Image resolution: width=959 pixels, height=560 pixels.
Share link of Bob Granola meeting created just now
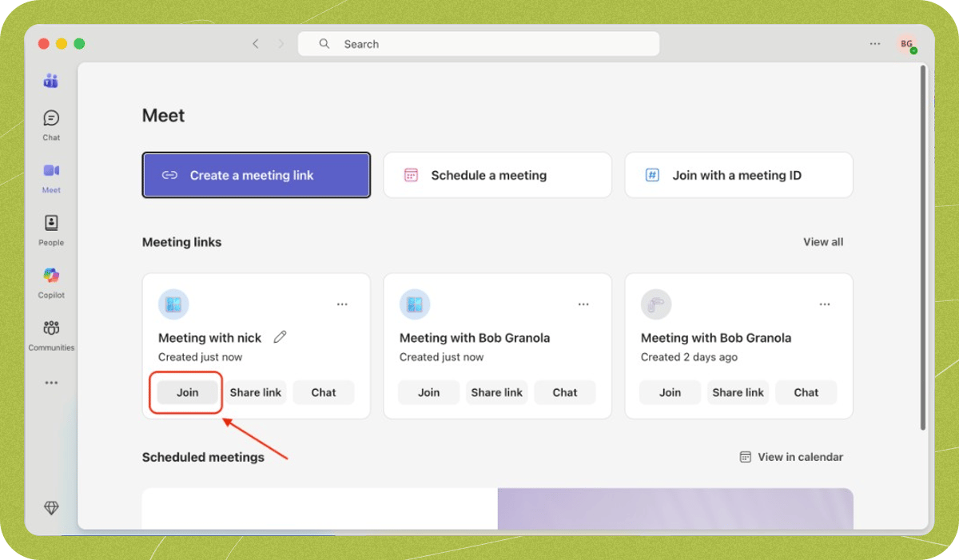coord(497,392)
